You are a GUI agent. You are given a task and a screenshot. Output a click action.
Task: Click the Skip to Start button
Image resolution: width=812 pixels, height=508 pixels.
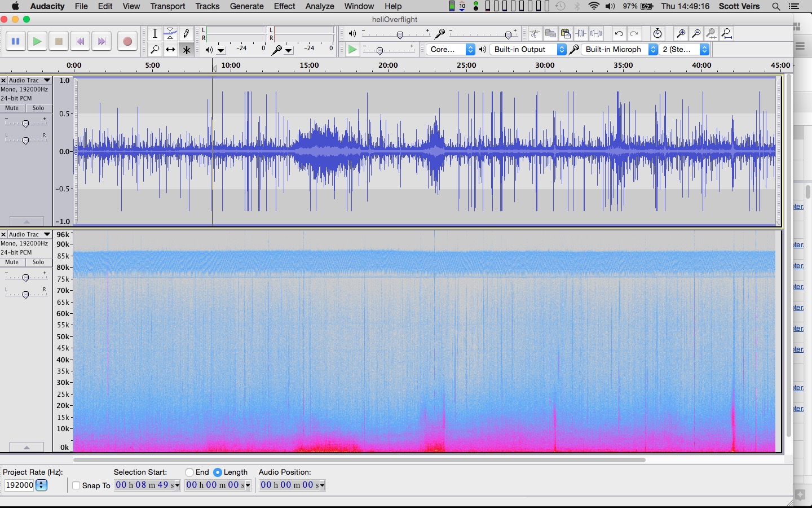80,41
